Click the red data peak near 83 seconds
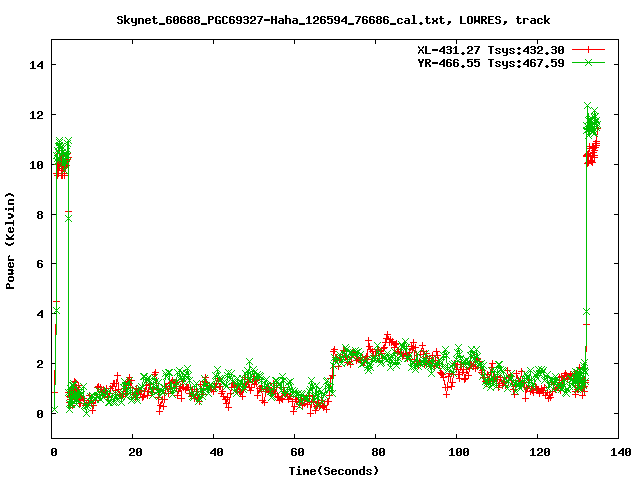 click(x=387, y=335)
